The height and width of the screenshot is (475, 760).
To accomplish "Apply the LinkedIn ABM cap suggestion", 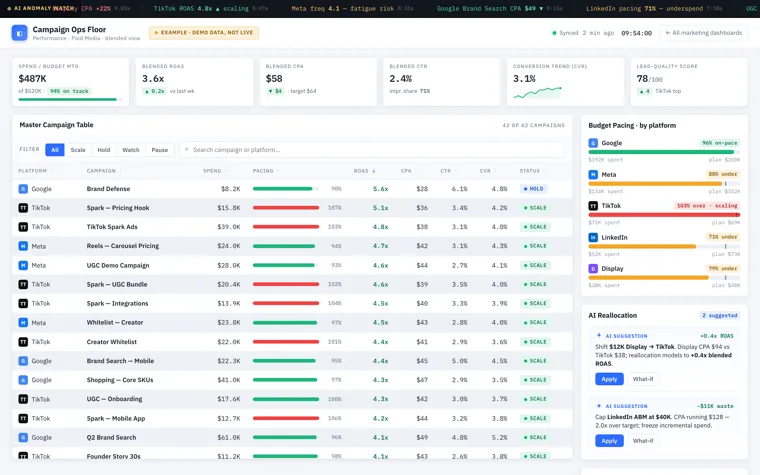I will (x=609, y=441).
